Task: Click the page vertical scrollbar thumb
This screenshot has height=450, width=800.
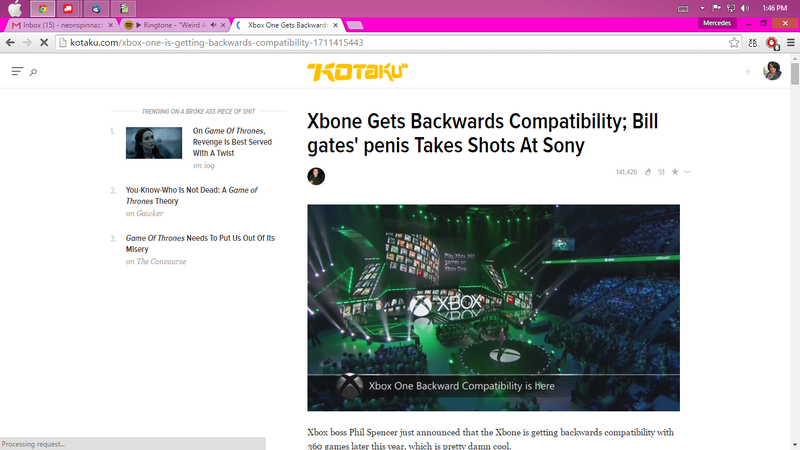Action: point(795,73)
